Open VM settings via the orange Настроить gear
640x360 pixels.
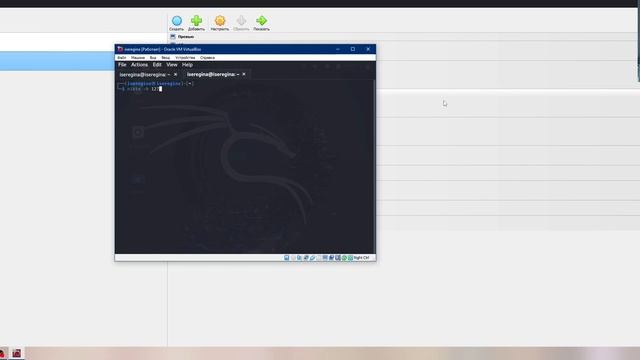(x=220, y=20)
